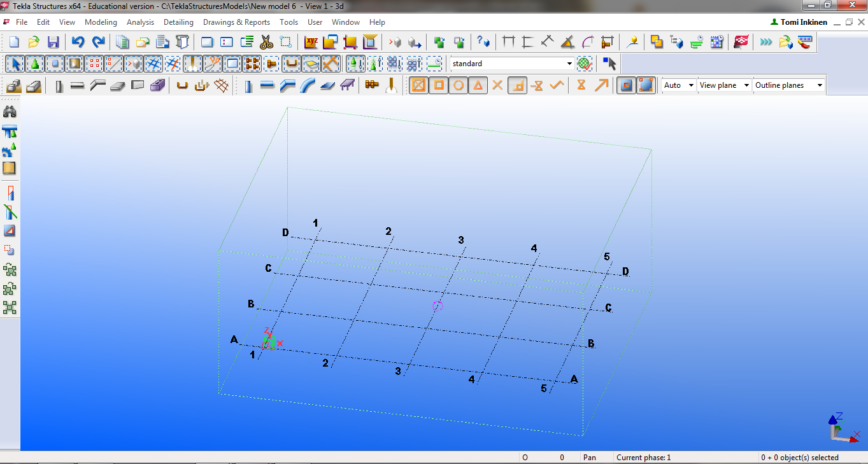
Task: Click the measure angle icon
Action: (567, 43)
